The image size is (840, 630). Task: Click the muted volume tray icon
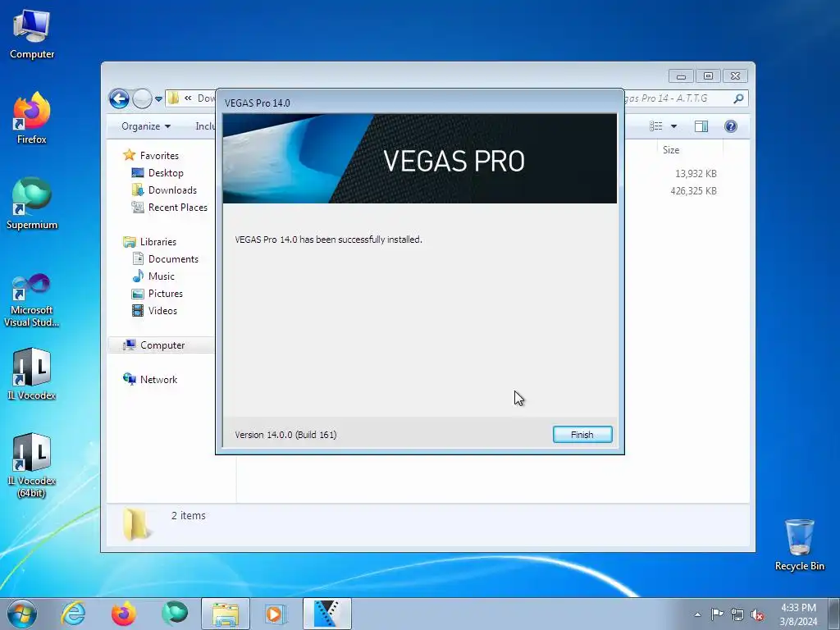click(757, 614)
